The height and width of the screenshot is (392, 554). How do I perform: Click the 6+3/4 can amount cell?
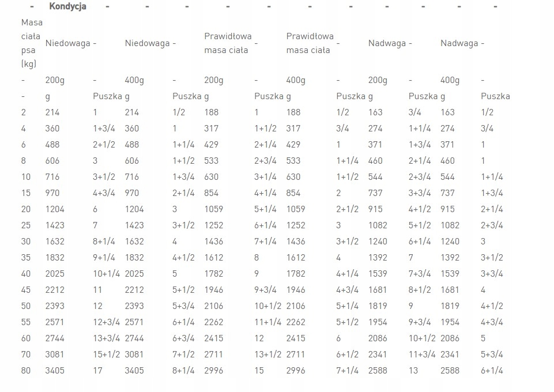(x=184, y=338)
